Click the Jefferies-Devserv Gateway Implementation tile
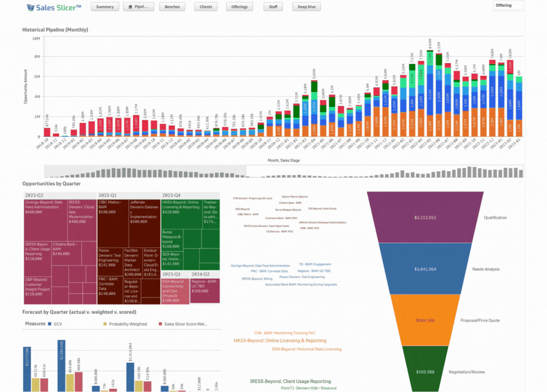 pos(144,223)
